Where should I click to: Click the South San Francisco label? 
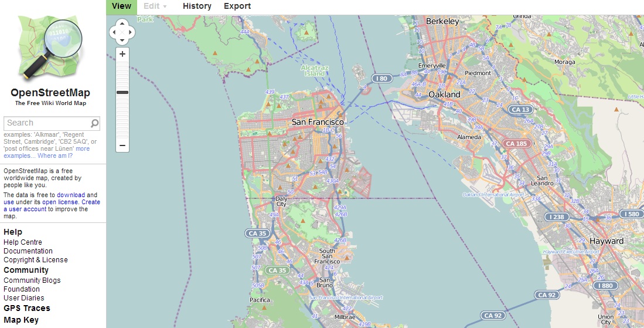[327, 256]
